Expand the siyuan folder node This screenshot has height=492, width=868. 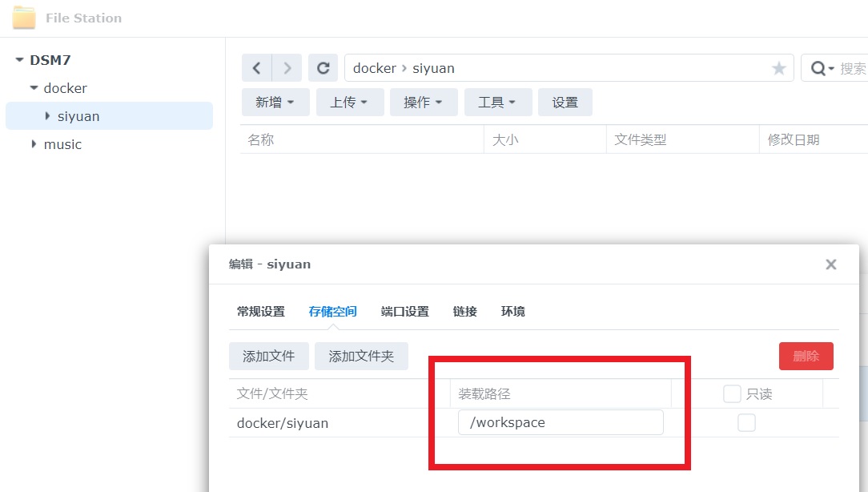48,116
